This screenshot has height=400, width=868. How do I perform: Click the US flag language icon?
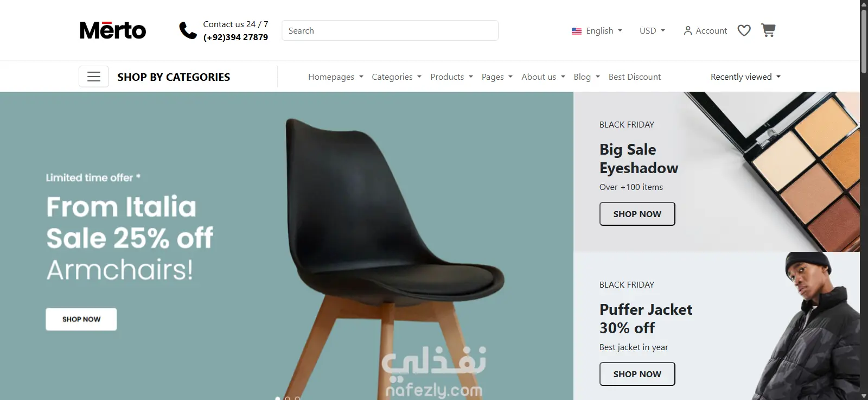[x=577, y=31]
